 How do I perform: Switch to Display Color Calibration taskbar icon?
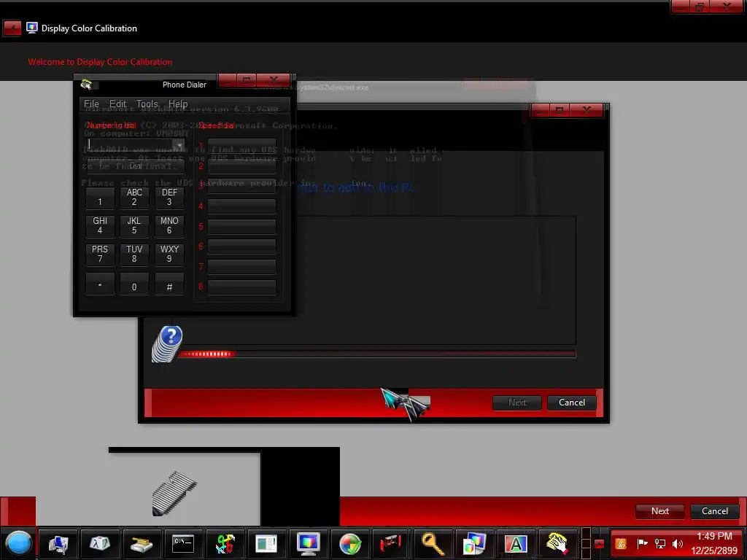309,543
